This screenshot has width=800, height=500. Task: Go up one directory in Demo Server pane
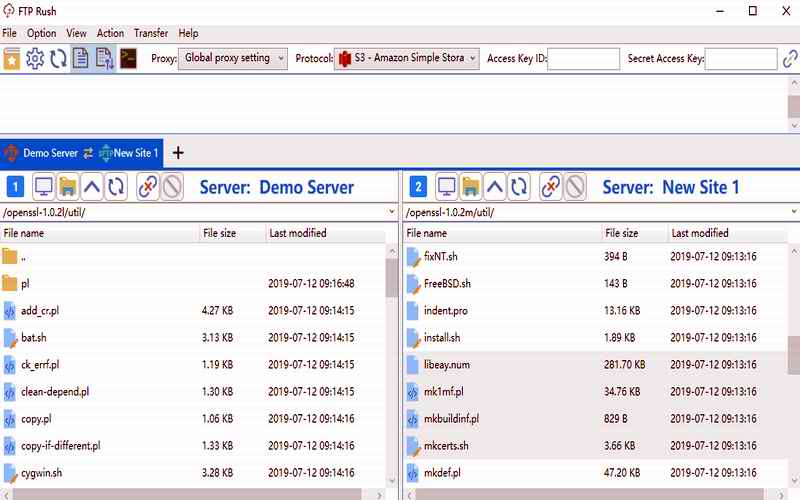pyautogui.click(x=92, y=186)
